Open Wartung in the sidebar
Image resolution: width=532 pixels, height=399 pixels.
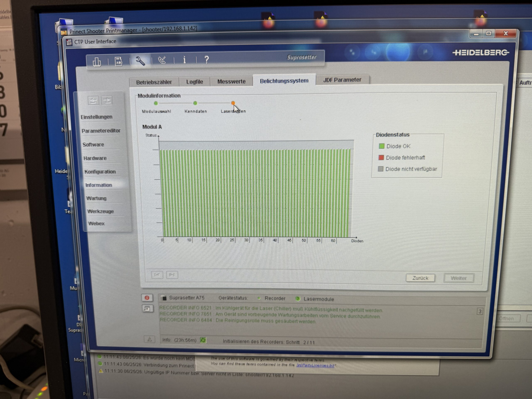[x=96, y=198]
